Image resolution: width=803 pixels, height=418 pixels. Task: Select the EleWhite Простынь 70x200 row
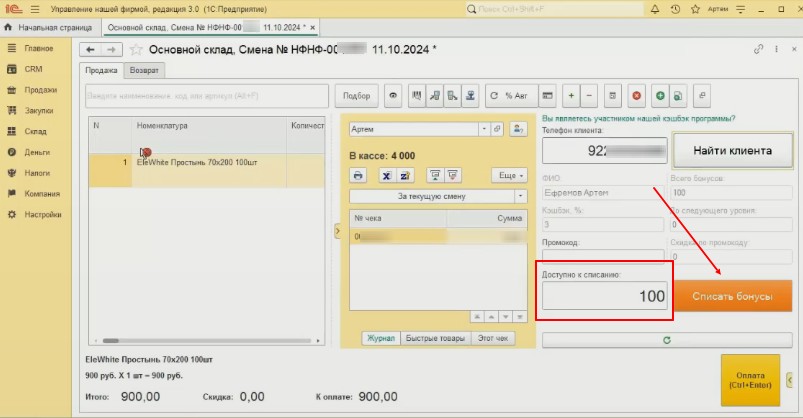pos(206,170)
